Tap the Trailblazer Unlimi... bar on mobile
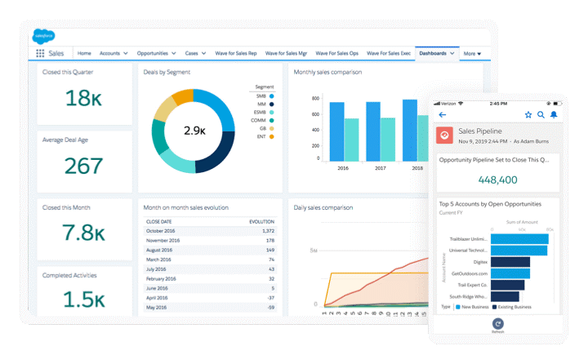This screenshot has width=588, height=364. coord(519,239)
